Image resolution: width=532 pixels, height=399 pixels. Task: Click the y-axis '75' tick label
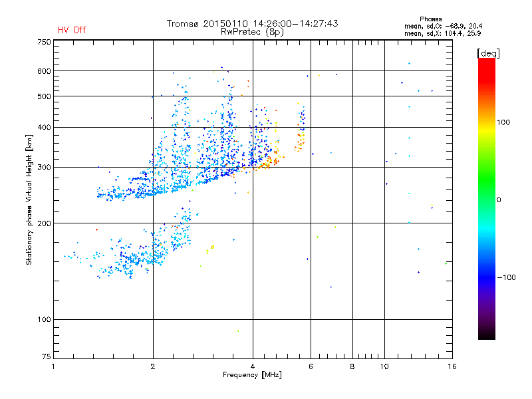pos(47,356)
